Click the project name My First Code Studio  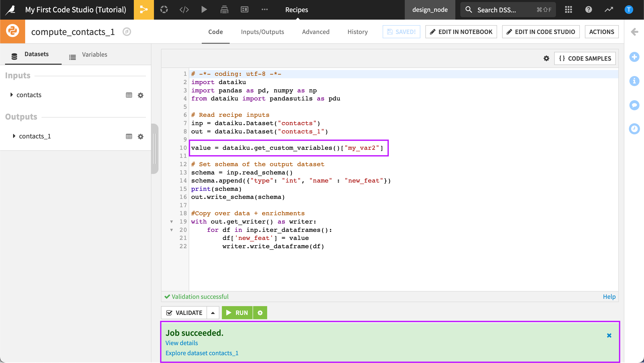76,10
